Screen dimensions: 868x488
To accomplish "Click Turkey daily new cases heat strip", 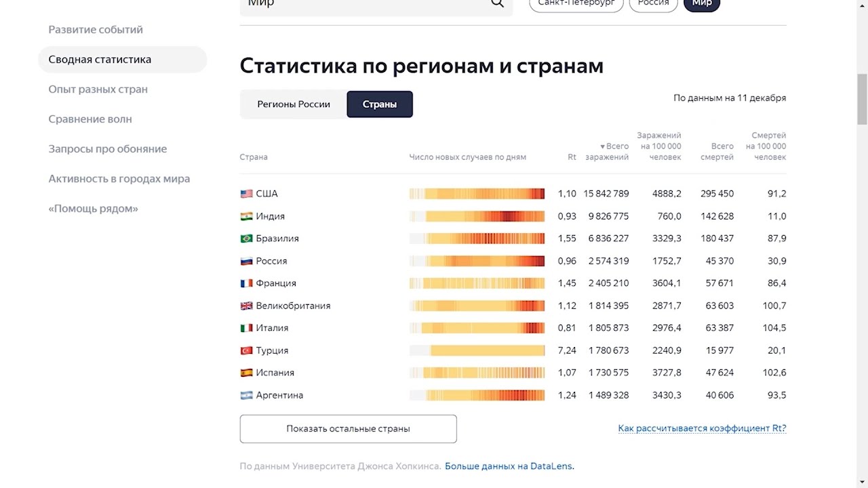I will click(477, 350).
